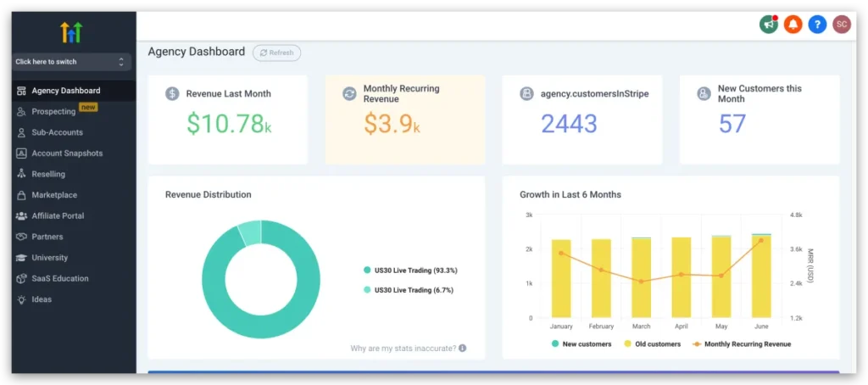Image resolution: width=868 pixels, height=385 pixels.
Task: Click the dollar icon on Revenue Last Month
Action: coord(172,93)
